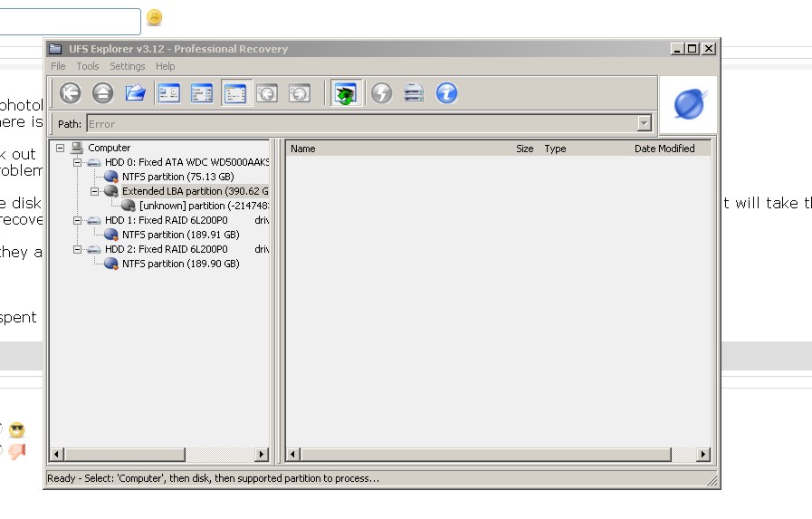
Task: Click the blue planet logo icon
Action: pyautogui.click(x=689, y=105)
